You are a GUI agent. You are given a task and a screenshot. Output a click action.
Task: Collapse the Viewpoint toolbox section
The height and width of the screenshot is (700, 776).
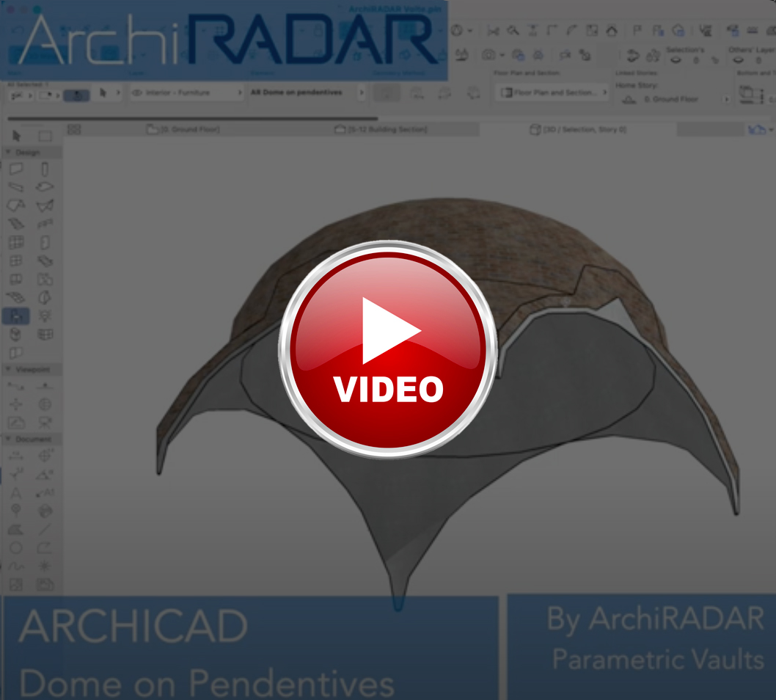pos(8,370)
